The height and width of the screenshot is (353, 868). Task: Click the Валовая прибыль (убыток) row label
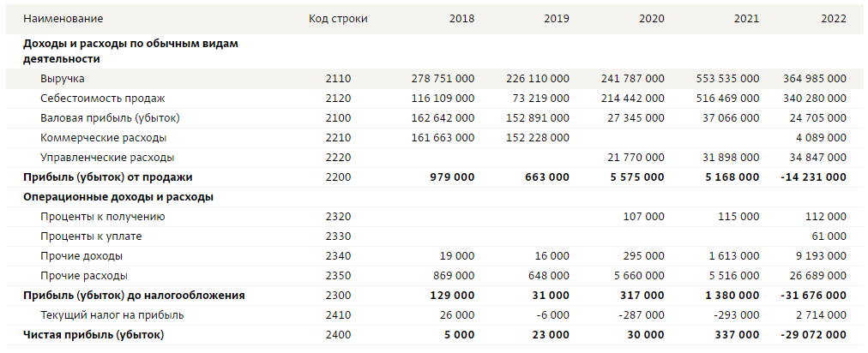click(x=110, y=118)
